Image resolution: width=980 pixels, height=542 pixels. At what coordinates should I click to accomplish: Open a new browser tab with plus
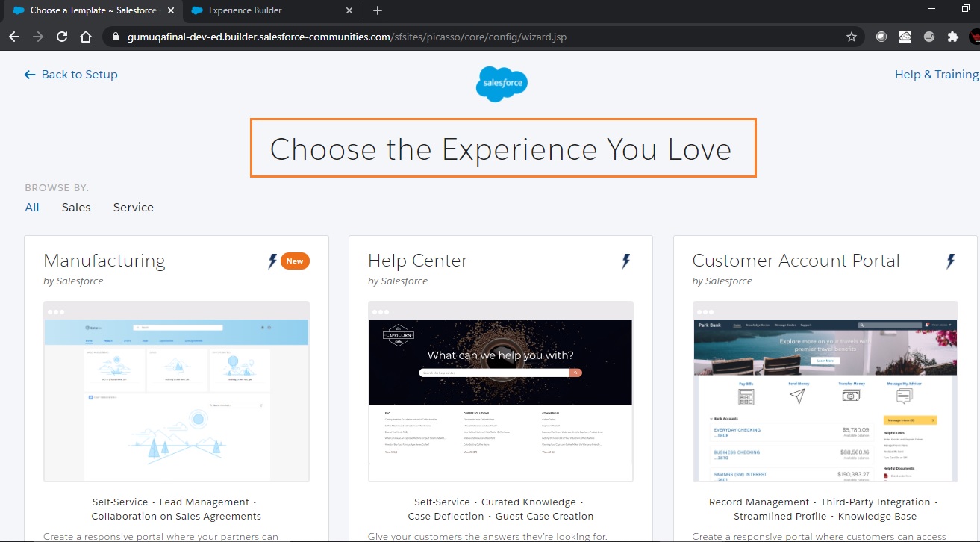click(x=378, y=10)
